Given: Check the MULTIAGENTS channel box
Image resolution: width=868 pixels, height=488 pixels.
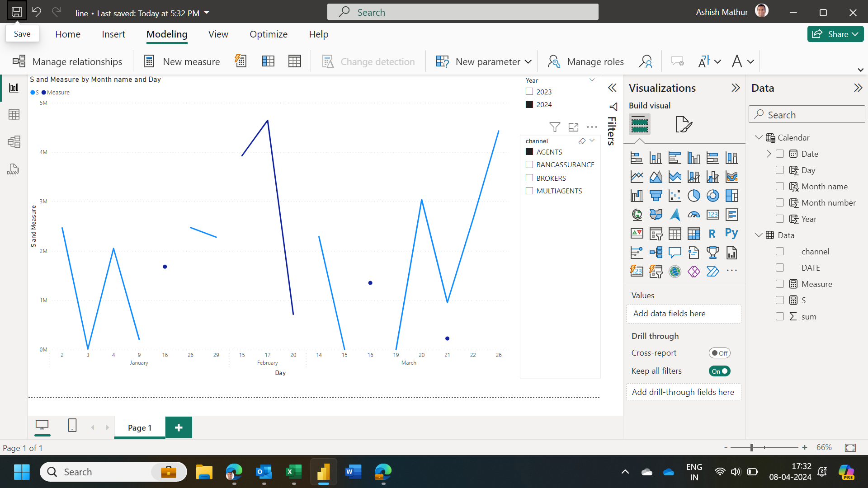Looking at the screenshot, I should 529,191.
